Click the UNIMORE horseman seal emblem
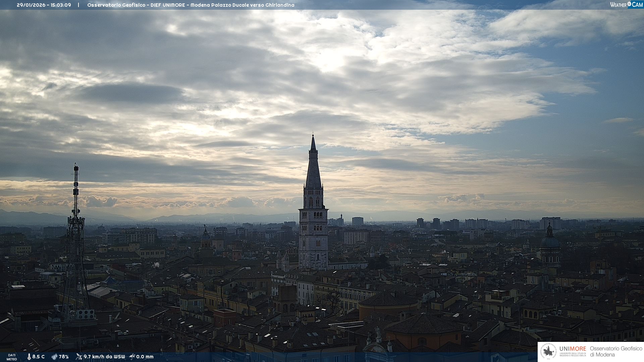644x362 pixels. click(x=548, y=352)
